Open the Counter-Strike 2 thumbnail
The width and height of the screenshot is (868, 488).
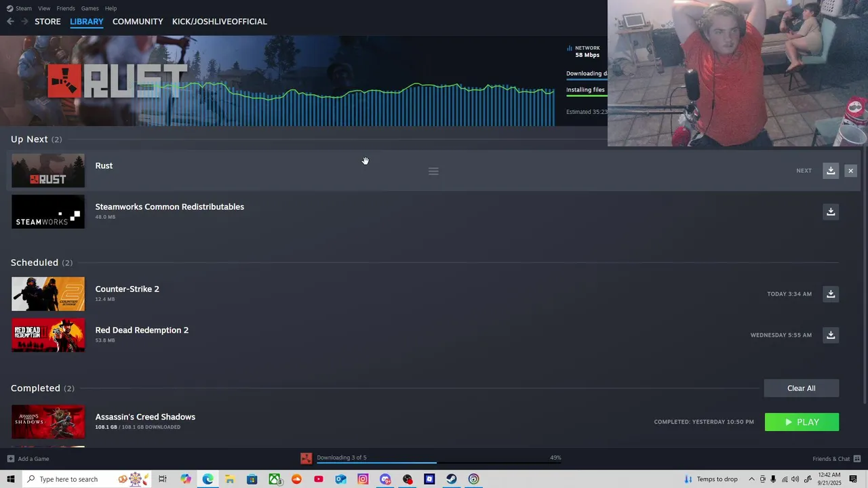pyautogui.click(x=48, y=293)
